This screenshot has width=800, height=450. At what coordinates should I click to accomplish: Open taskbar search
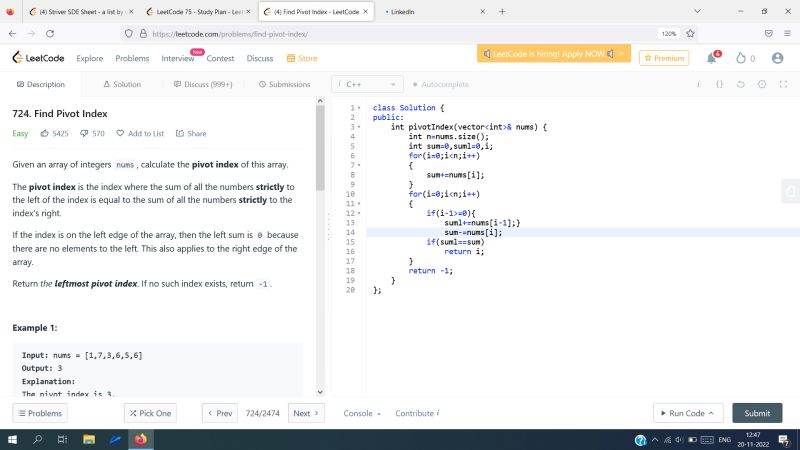pos(37,439)
